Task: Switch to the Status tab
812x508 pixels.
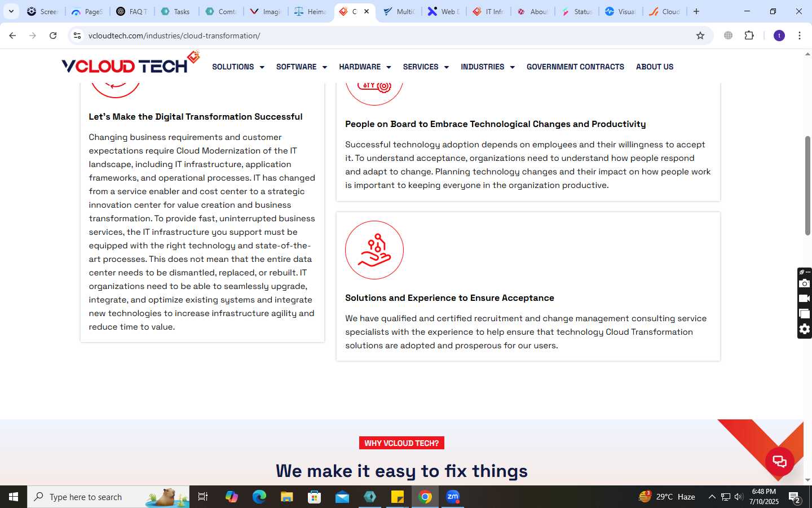Action: pos(577,11)
